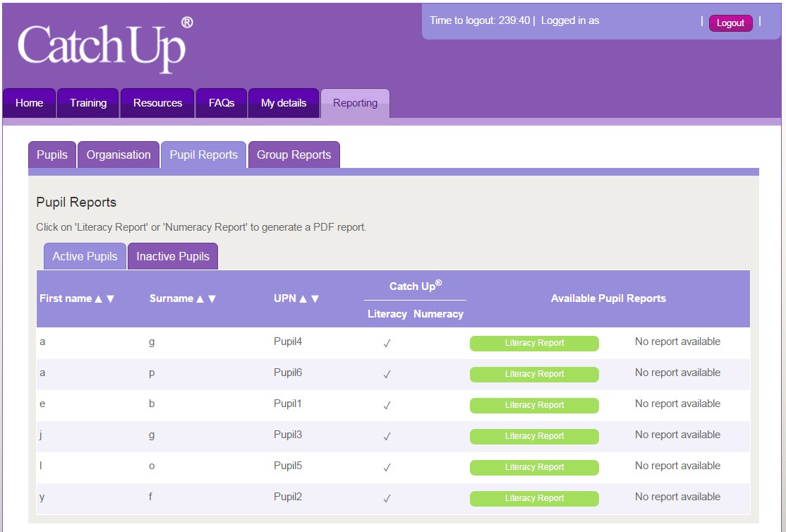Viewport: 786px width, 532px height.
Task: Click the 'Pupil Reports' heading
Action: [x=76, y=202]
